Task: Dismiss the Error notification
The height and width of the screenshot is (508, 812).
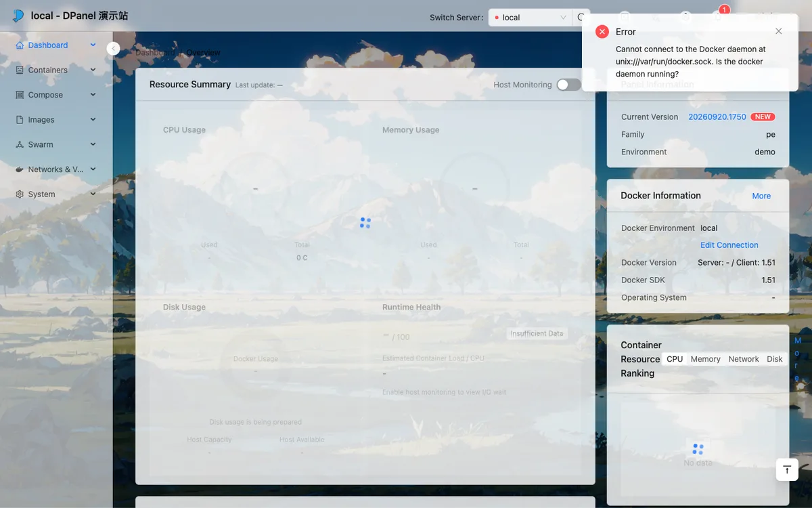Action: (x=779, y=31)
